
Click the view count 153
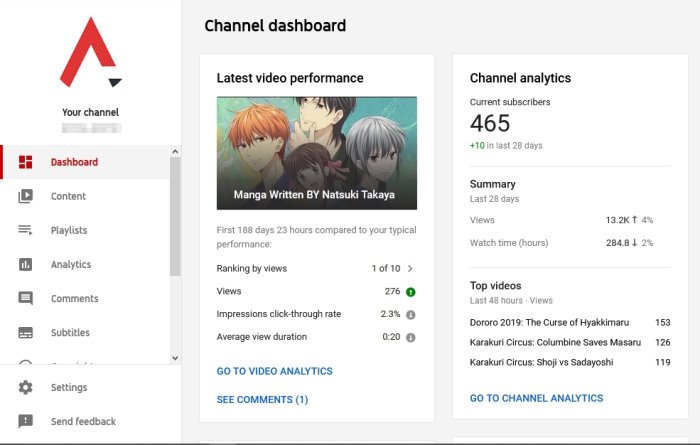pyautogui.click(x=662, y=322)
